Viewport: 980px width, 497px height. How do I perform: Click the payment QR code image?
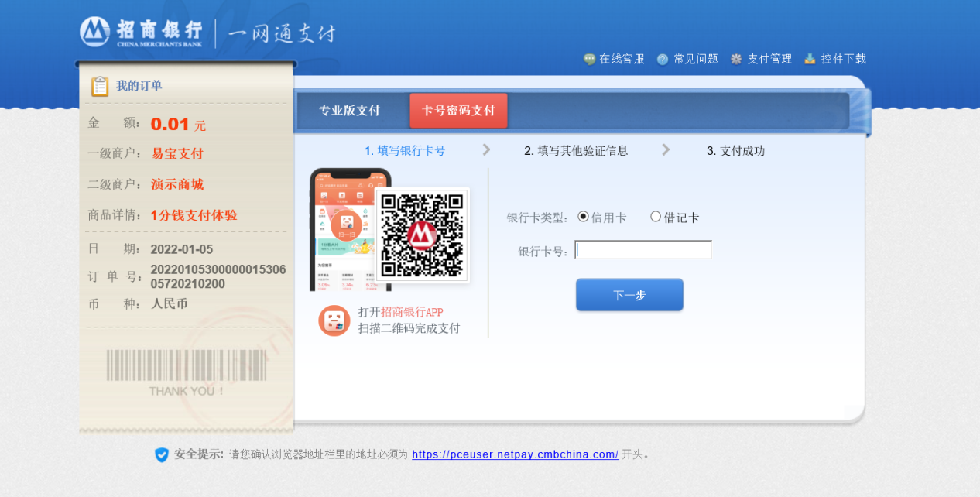[423, 235]
